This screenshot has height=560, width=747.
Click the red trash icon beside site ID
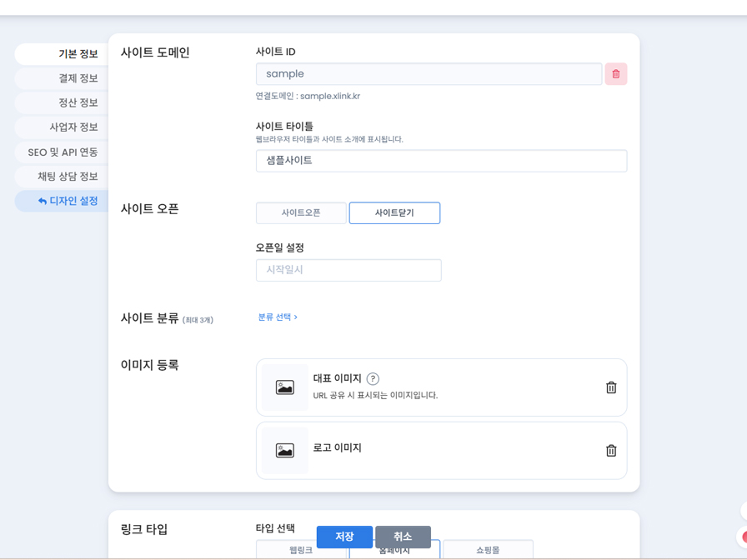coord(615,74)
